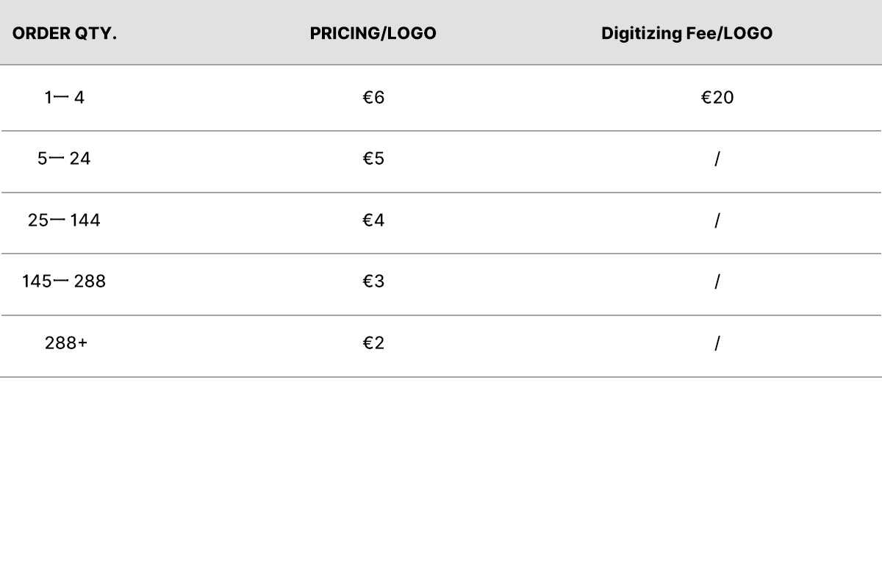Click the €4 price per logo

(x=373, y=220)
